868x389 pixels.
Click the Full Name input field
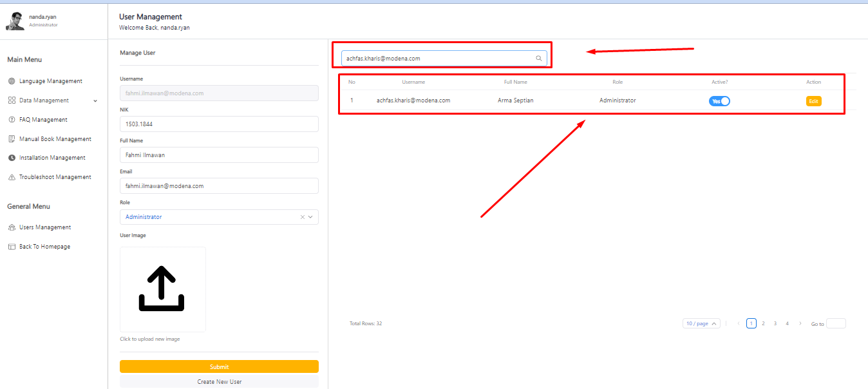pos(219,155)
